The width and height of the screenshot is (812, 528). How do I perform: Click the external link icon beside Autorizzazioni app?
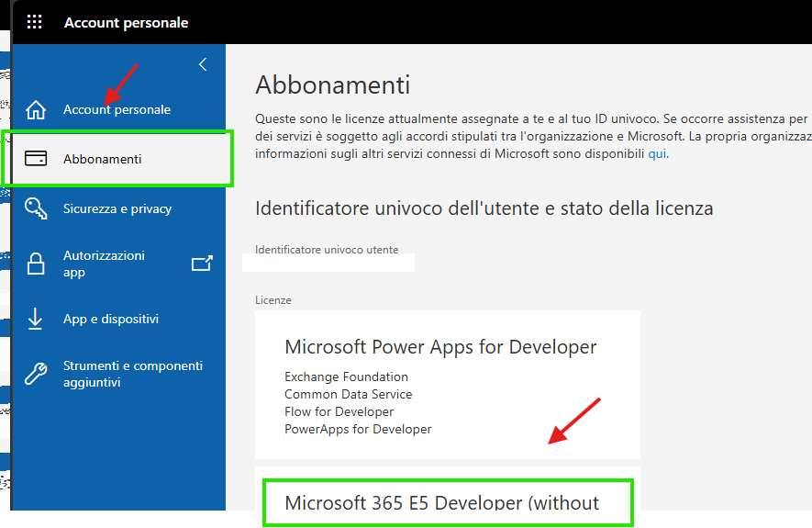[202, 264]
